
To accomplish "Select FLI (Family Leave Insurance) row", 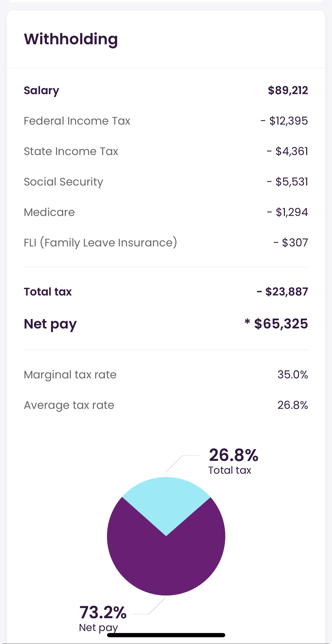I will [100, 243].
